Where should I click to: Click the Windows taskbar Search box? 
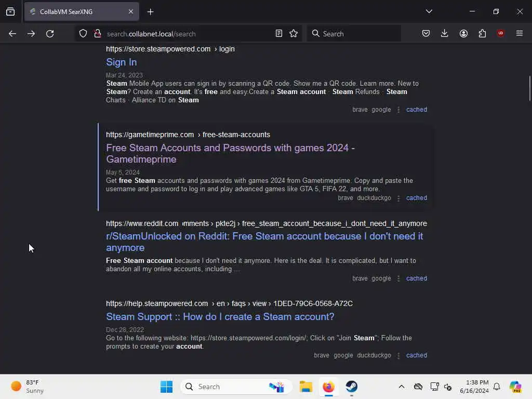[x=236, y=387]
